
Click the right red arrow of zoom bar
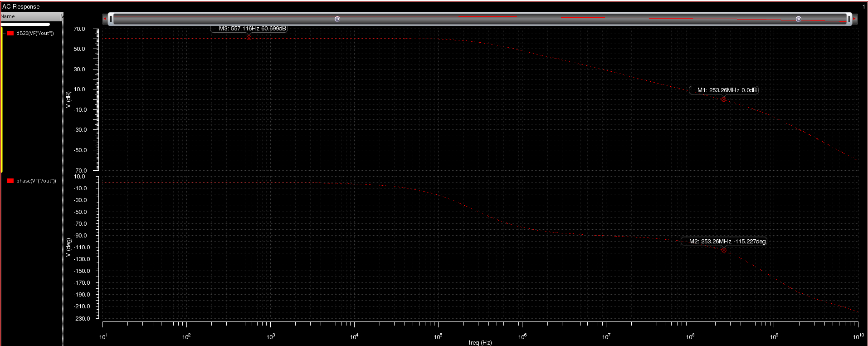coord(854,19)
